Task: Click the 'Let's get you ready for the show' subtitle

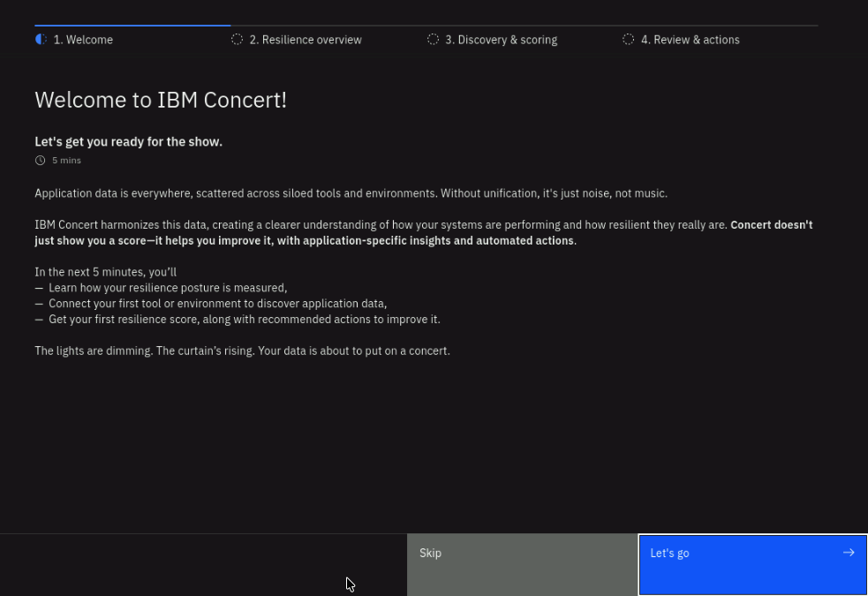Action: pyautogui.click(x=128, y=141)
